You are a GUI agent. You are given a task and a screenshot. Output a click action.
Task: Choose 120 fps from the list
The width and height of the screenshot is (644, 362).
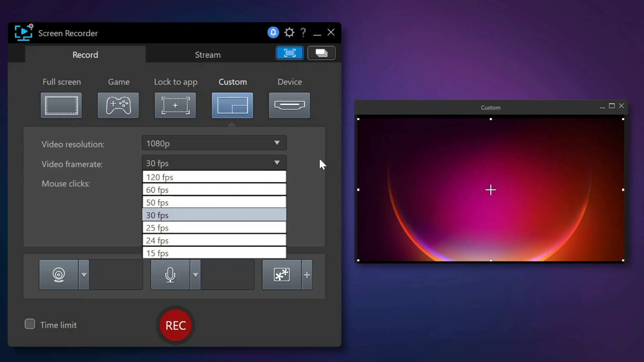tap(214, 177)
